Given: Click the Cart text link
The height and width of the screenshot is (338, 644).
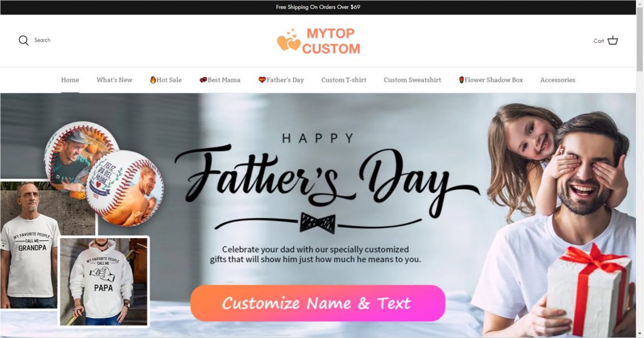Looking at the screenshot, I should point(599,41).
